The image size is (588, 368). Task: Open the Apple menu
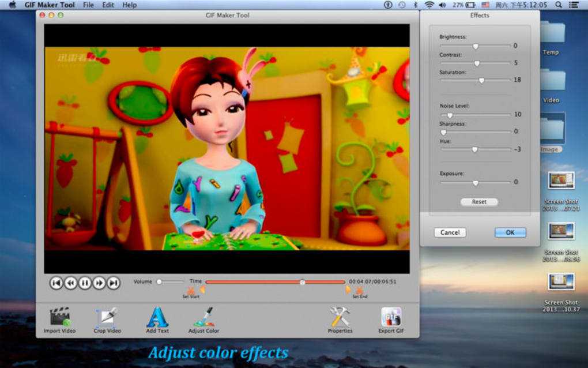pyautogui.click(x=12, y=5)
